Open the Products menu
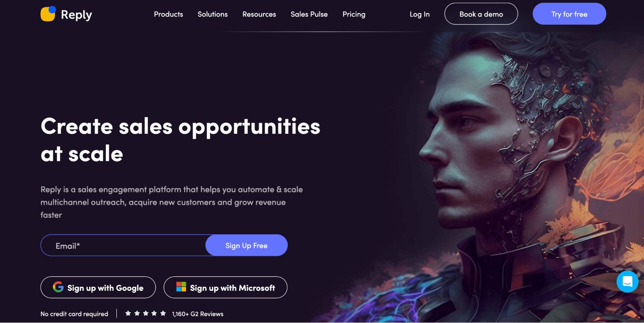Viewport: 644px width, 323px height. coord(168,14)
